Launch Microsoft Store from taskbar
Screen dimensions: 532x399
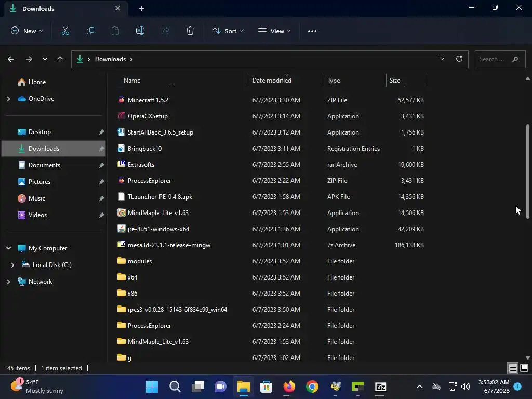267,387
